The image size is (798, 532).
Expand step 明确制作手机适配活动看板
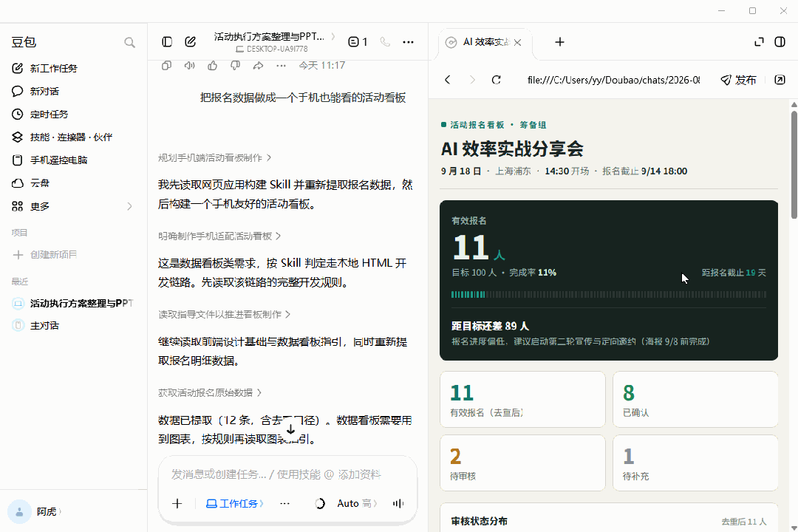pyautogui.click(x=219, y=236)
